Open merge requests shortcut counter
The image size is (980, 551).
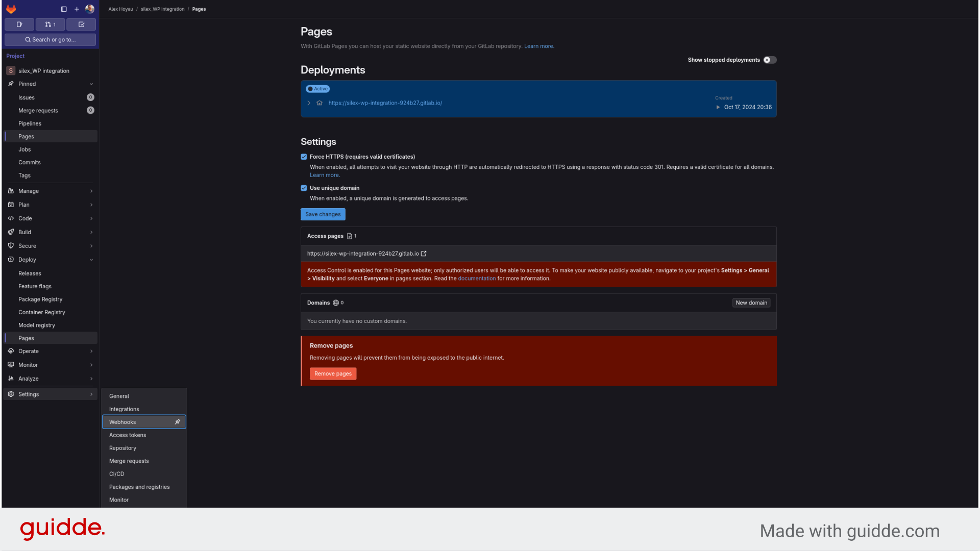pyautogui.click(x=50, y=24)
